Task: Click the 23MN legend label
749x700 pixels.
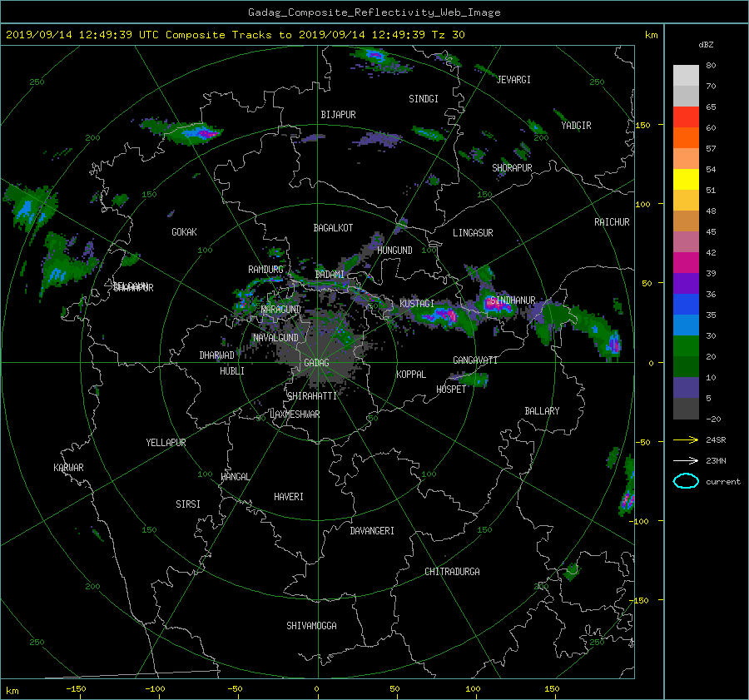Action: click(716, 460)
